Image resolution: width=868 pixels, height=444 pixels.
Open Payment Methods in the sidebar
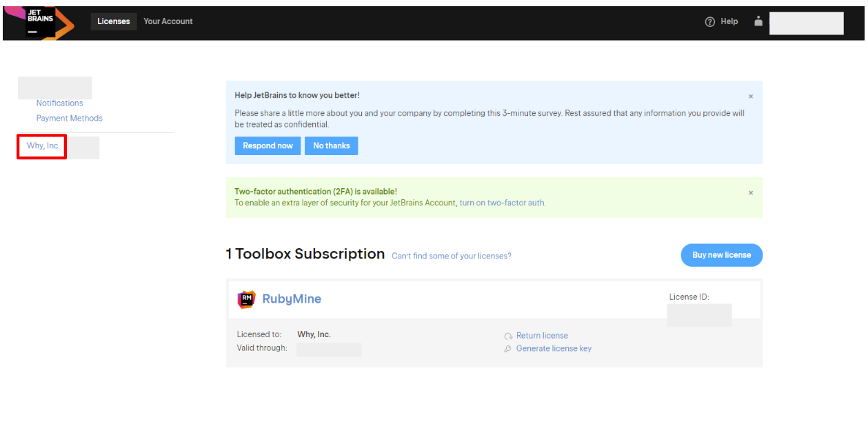coord(69,118)
